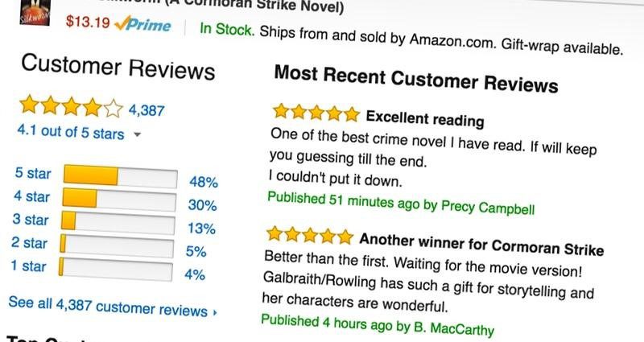Open reviewer B. MacCarthy's profile
Screen dimensions: 644x342
point(454,328)
